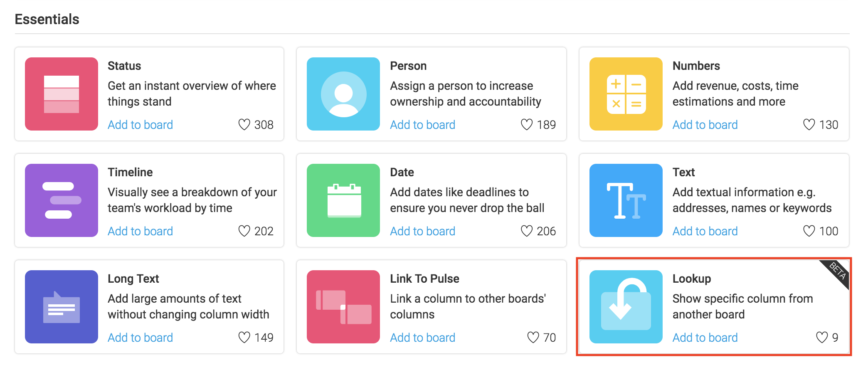Select the Long Text note icon
This screenshot has height=370, width=868.
62,307
